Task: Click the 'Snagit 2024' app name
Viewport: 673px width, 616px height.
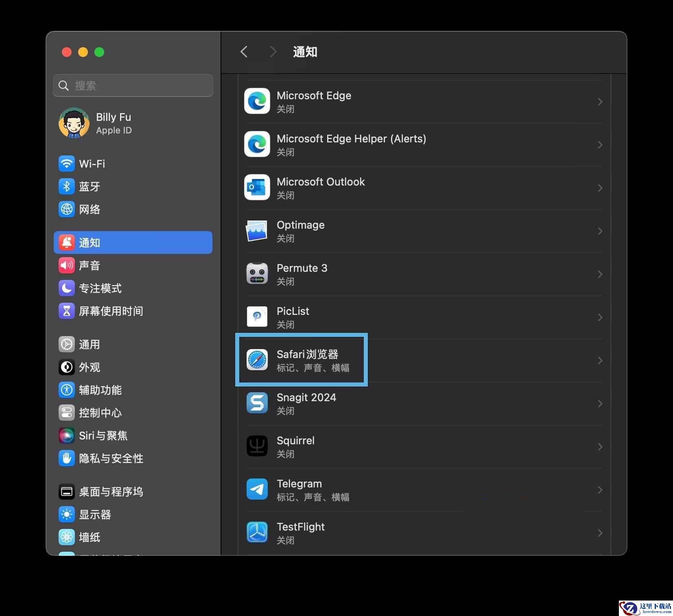Action: (x=306, y=398)
